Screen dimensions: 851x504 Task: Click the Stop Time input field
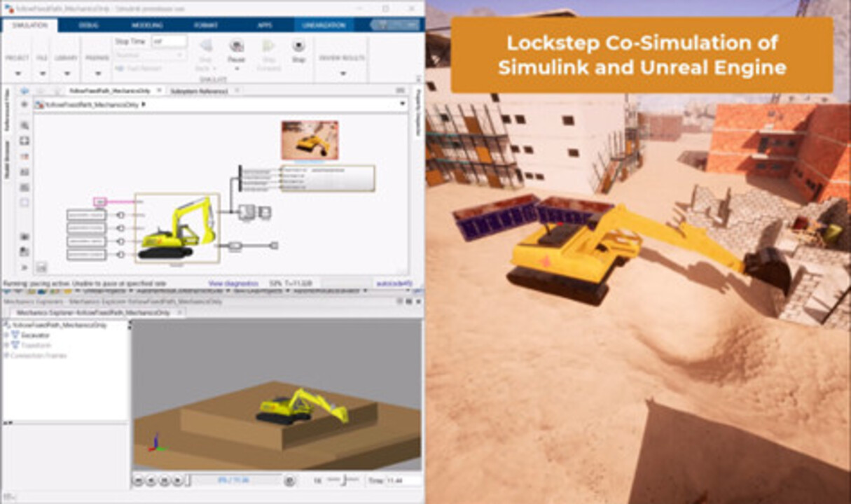(169, 41)
